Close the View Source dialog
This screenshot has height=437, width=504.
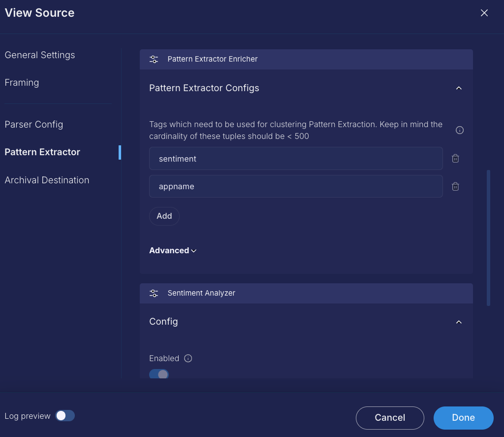pyautogui.click(x=484, y=13)
